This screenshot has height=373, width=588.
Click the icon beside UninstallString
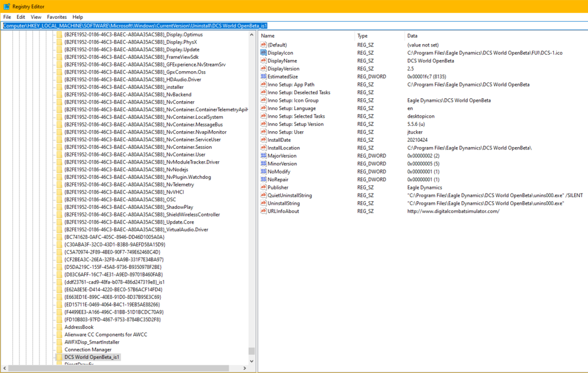[263, 203]
